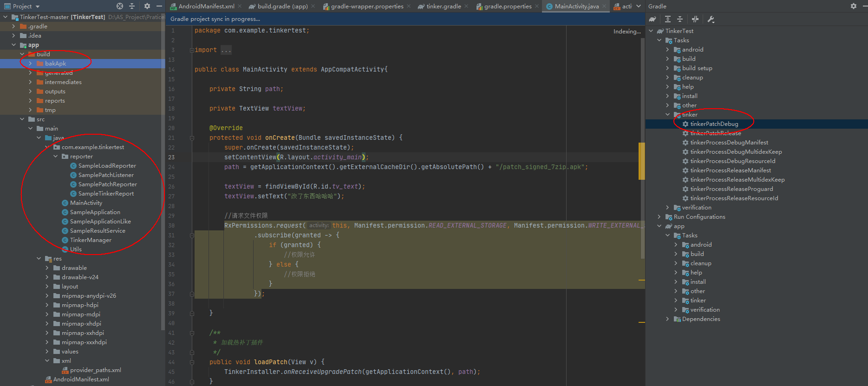Screen dimensions: 868x386
Task: Select tinkerPatchRelease task
Action: tap(715, 133)
